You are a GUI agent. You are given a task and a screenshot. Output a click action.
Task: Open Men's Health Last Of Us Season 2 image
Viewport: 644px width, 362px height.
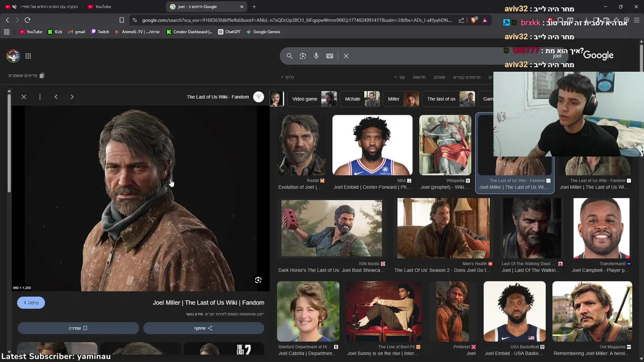(443, 228)
